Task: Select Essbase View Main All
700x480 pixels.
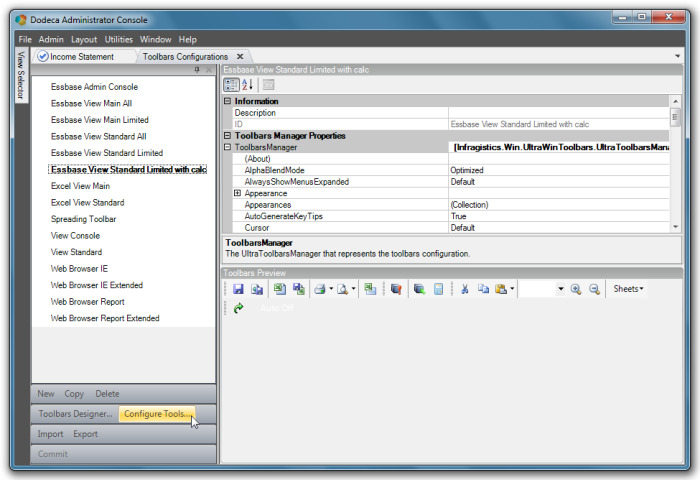Action: click(x=92, y=103)
